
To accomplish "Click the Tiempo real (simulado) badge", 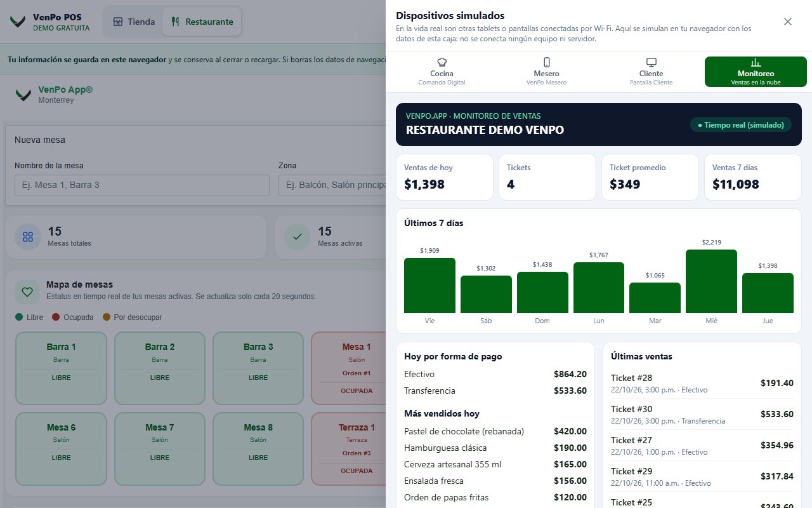I will (741, 124).
